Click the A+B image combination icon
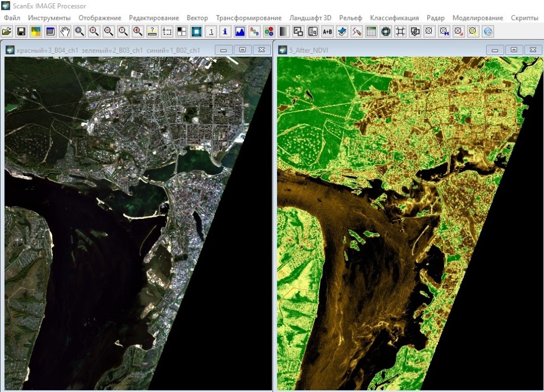 click(327, 32)
